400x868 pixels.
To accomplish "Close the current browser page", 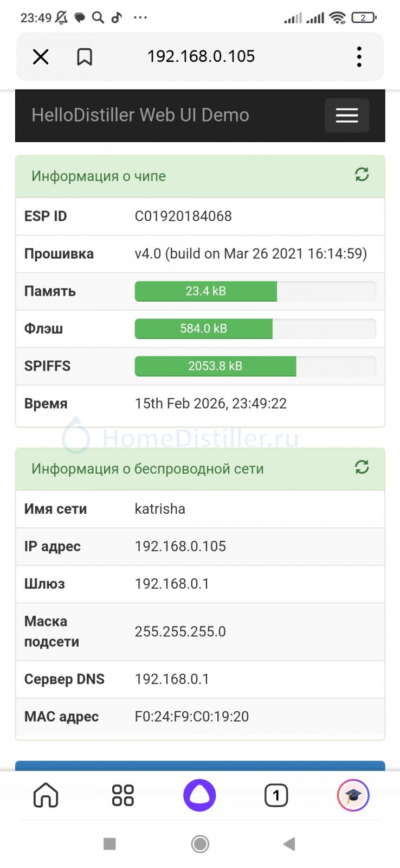I will (41, 56).
